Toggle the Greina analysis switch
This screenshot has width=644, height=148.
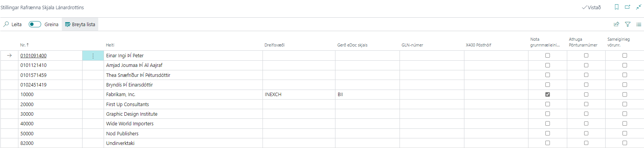click(35, 24)
